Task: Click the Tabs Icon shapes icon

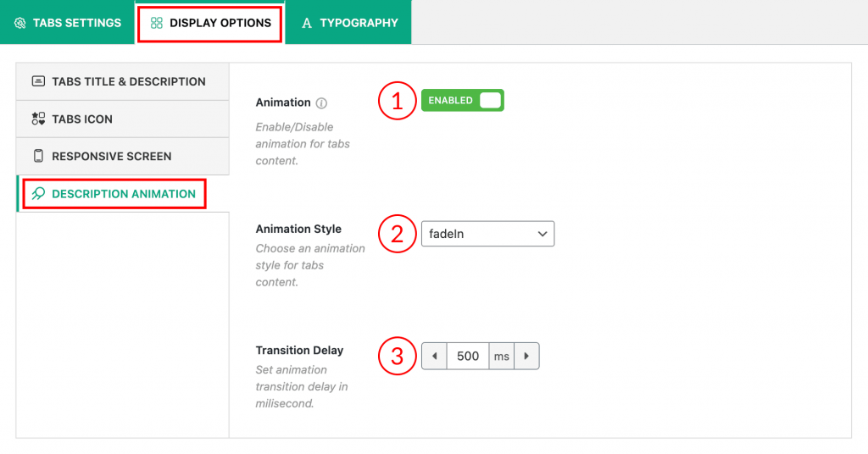Action: (38, 119)
